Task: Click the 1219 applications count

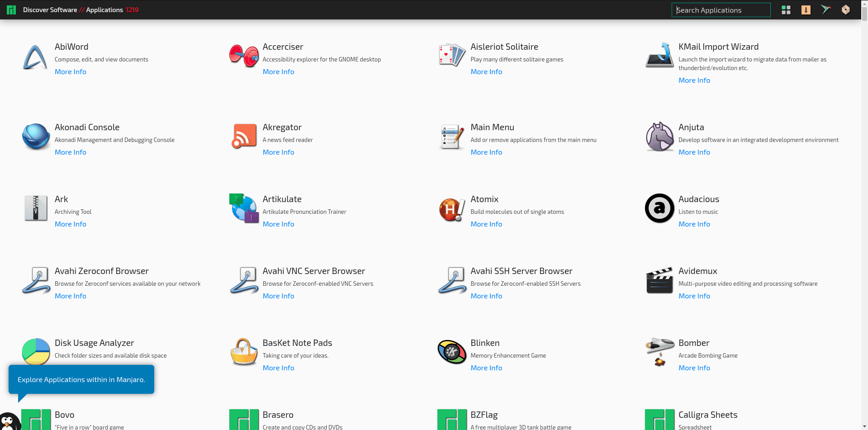Action: pyautogui.click(x=132, y=10)
